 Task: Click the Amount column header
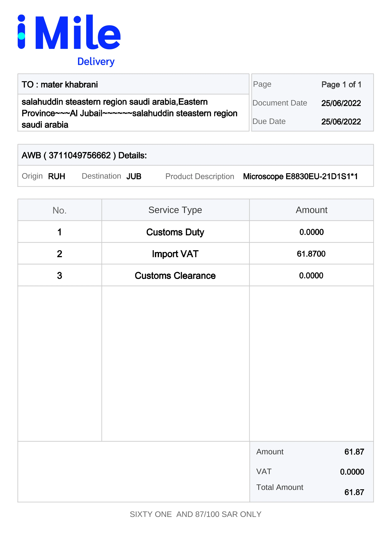311,210
